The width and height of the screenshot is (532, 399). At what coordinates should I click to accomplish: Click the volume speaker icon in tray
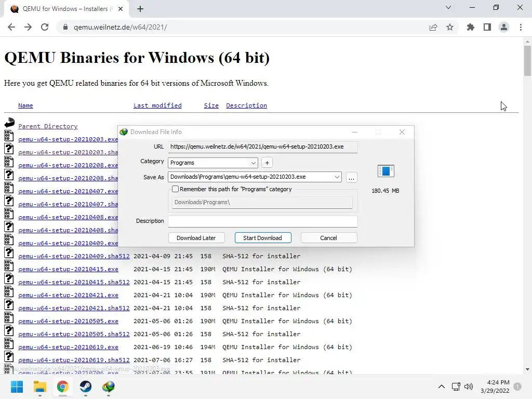coord(469,387)
